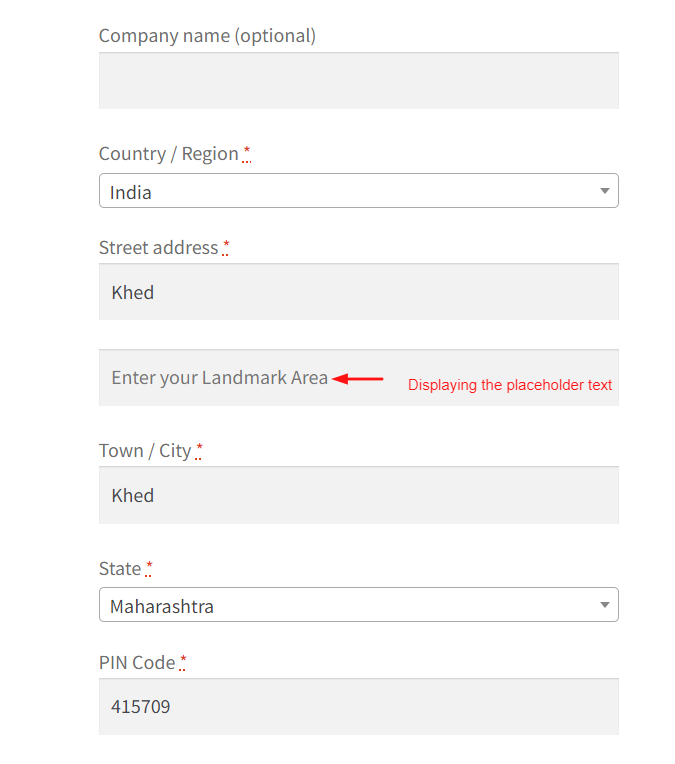675x764 pixels.
Task: Click the red asterisk beside State
Action: click(149, 568)
